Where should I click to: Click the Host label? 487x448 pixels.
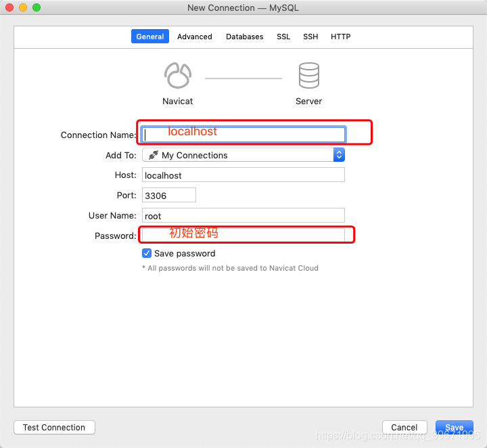(x=126, y=175)
